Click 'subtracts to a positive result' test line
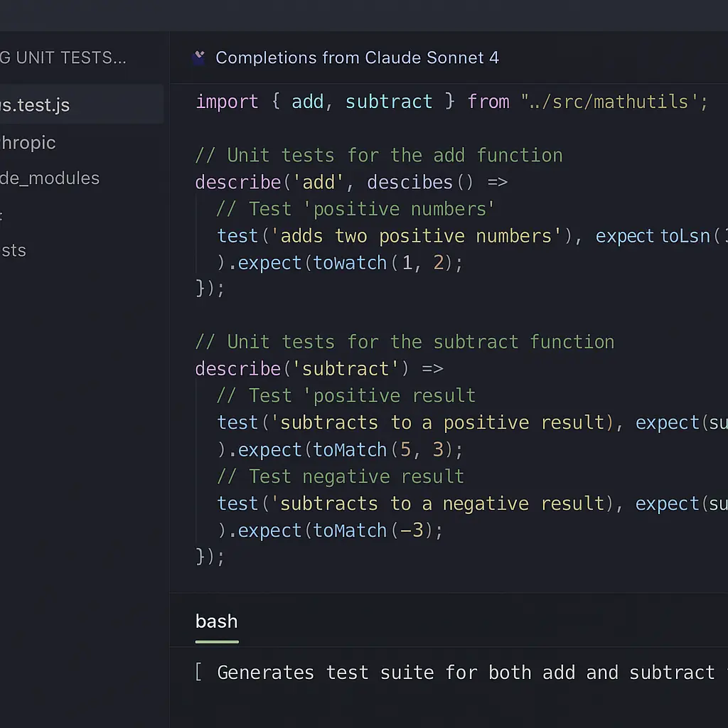 (441, 423)
